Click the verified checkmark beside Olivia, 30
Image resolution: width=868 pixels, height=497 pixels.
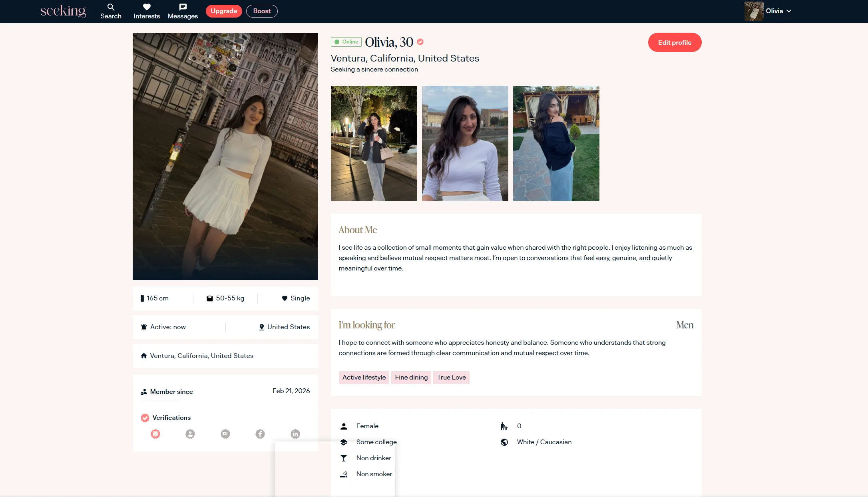click(x=420, y=42)
